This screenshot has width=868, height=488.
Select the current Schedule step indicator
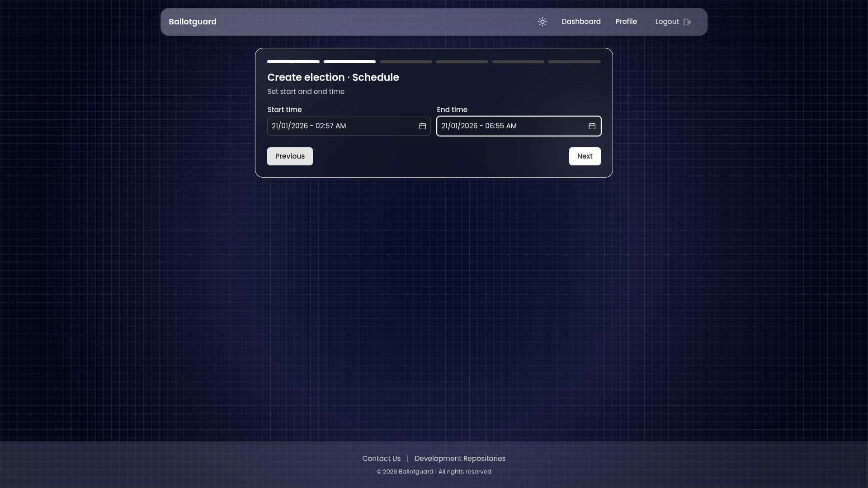(x=349, y=61)
